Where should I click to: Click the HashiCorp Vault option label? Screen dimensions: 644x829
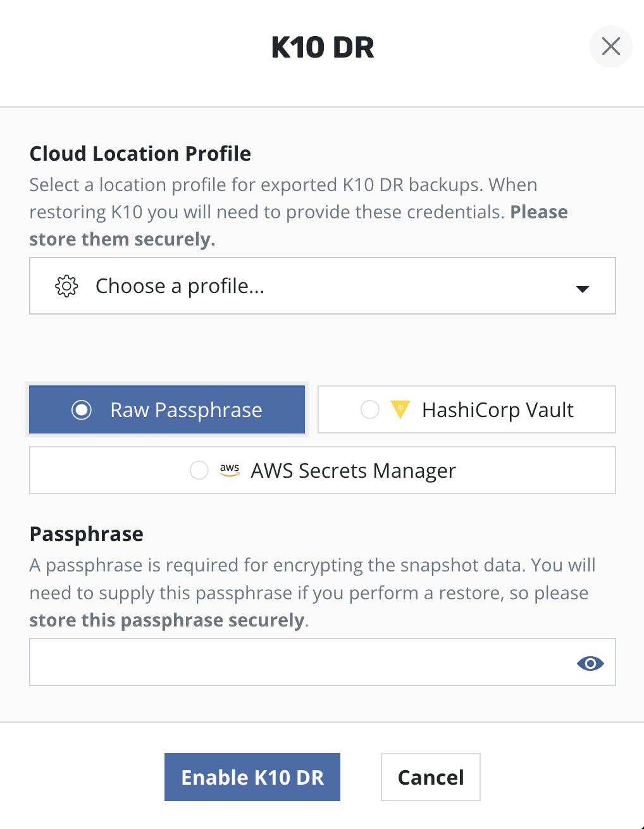(x=497, y=410)
